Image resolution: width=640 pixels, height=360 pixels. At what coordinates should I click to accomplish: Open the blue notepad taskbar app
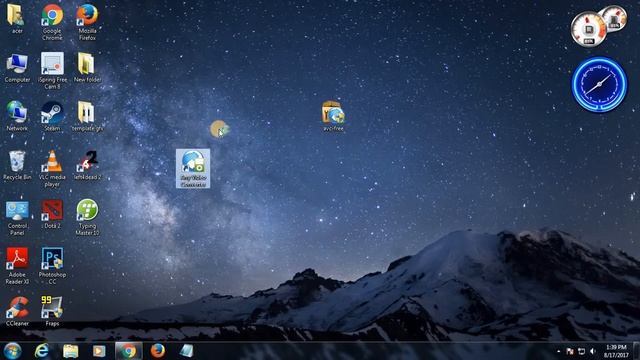187,351
